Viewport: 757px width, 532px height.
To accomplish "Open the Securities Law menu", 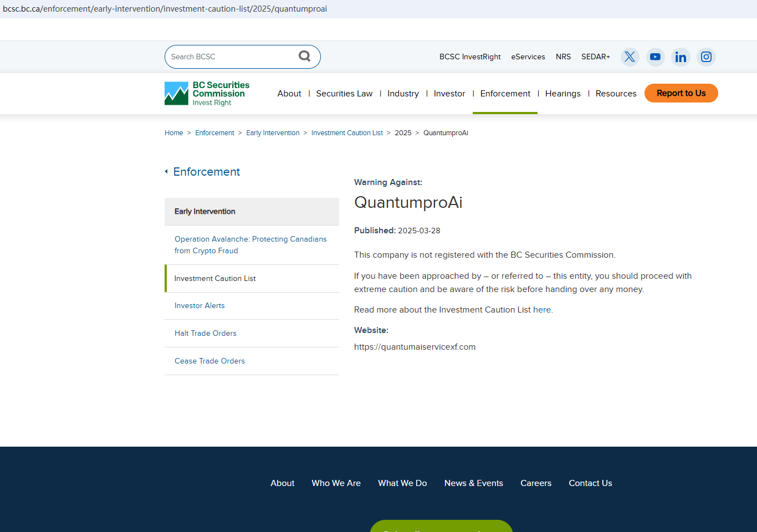I will coord(344,94).
